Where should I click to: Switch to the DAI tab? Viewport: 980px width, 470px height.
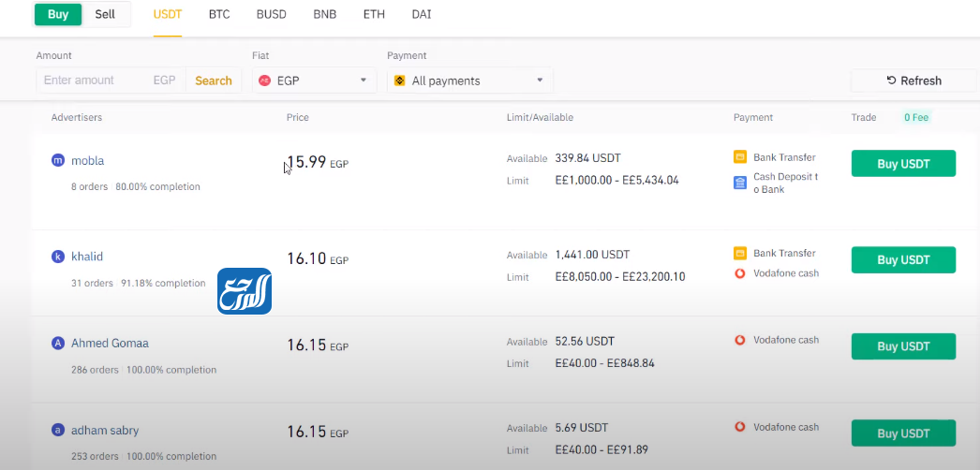pos(422,14)
